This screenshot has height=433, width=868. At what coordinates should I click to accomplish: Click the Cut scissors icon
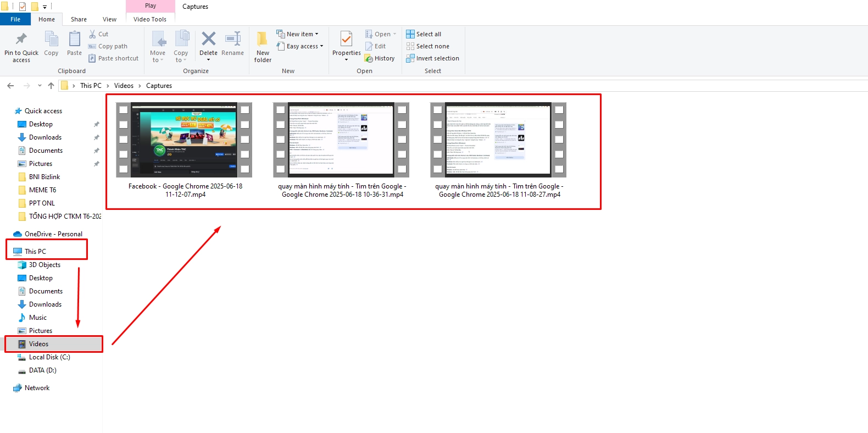(x=92, y=34)
